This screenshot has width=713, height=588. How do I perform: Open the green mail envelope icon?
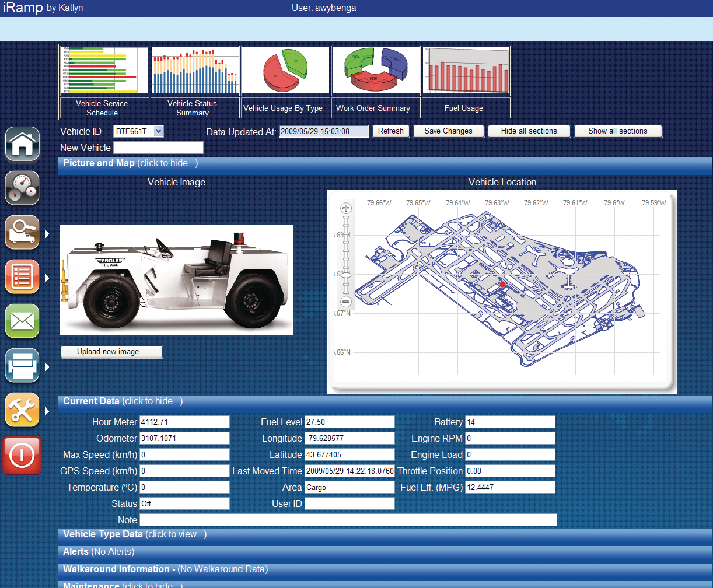(22, 321)
